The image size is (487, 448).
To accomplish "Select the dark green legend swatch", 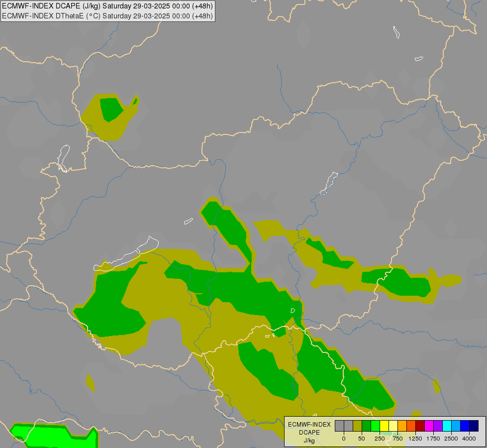I will point(366,426).
